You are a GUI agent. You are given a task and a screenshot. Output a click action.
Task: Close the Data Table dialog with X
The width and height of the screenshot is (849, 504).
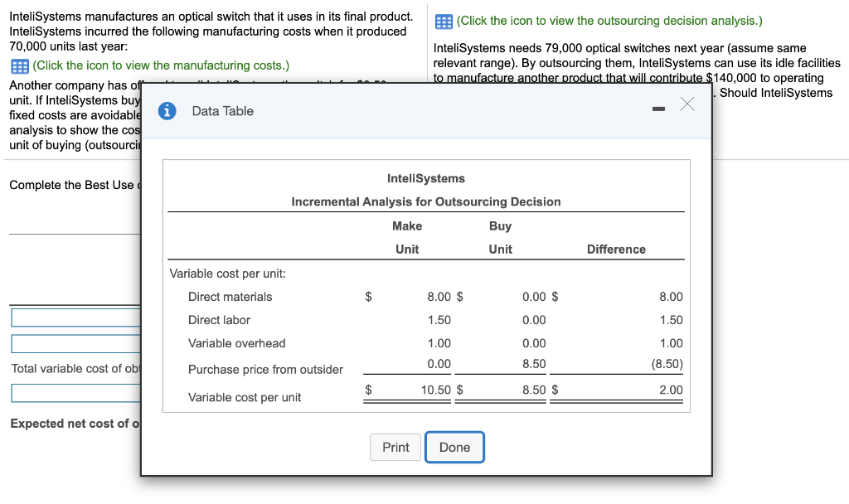pos(687,104)
